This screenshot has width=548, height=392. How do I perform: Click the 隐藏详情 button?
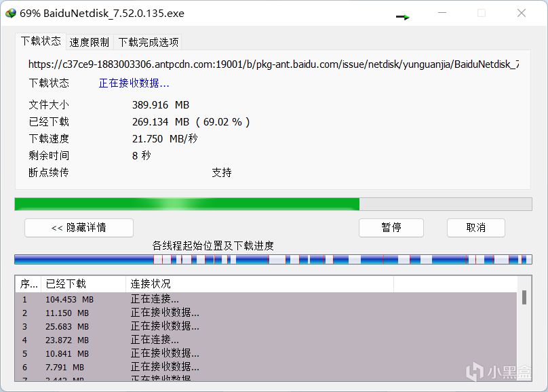coord(79,228)
